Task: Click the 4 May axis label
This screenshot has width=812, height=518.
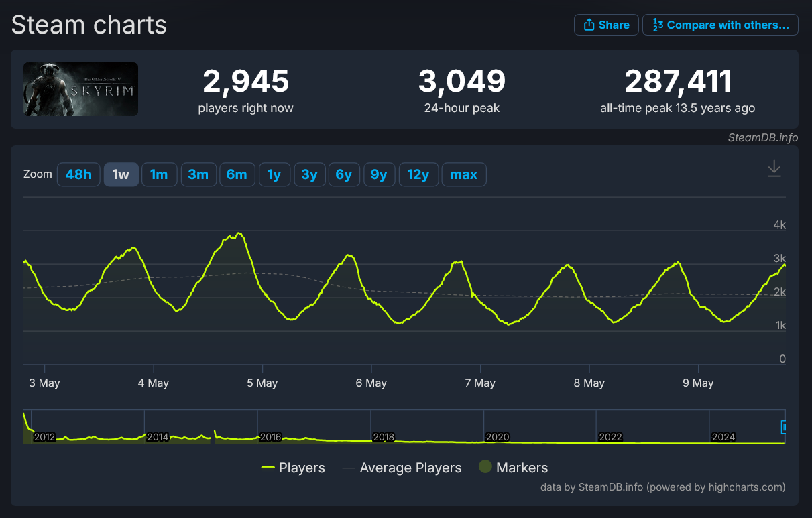Action: [154, 383]
